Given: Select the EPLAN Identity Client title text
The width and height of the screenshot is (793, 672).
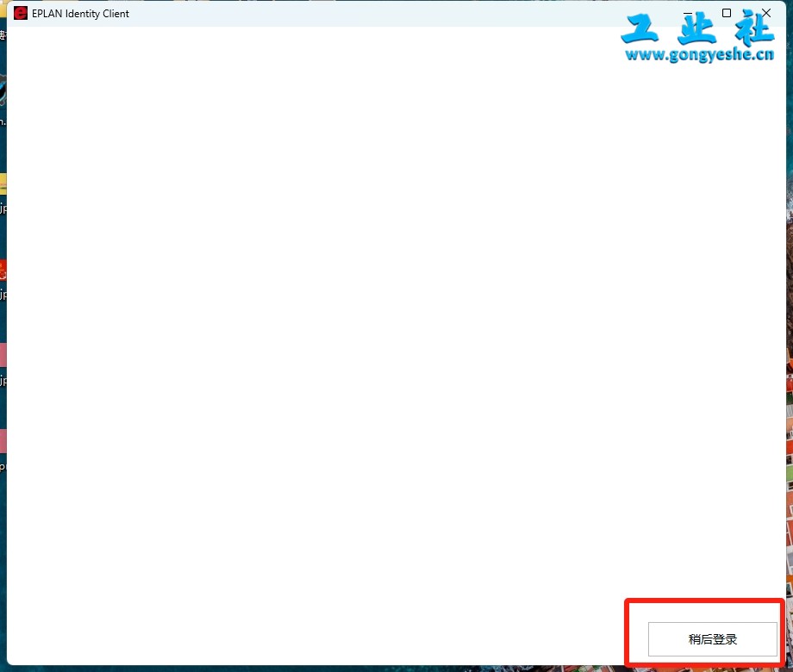Looking at the screenshot, I should 80,14.
